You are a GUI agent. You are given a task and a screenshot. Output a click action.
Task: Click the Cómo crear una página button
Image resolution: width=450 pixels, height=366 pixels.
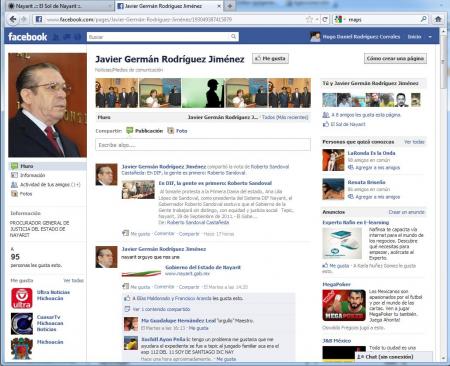tap(395, 58)
